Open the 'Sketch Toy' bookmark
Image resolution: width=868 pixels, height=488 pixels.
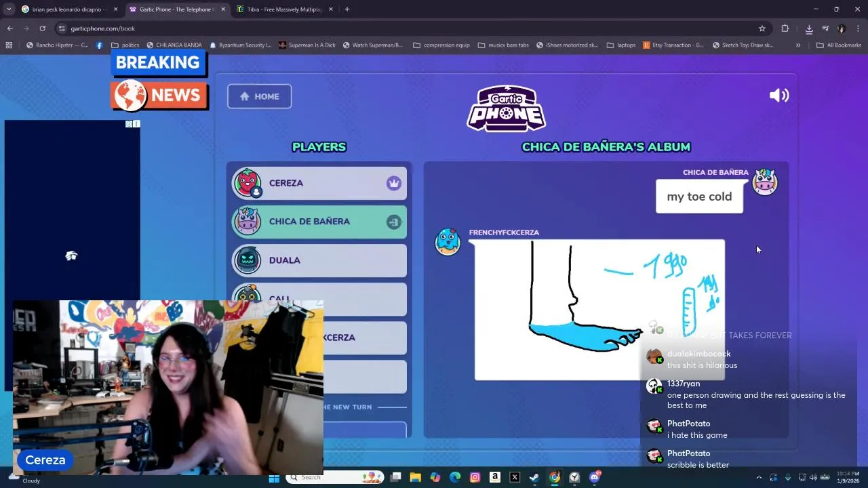743,45
